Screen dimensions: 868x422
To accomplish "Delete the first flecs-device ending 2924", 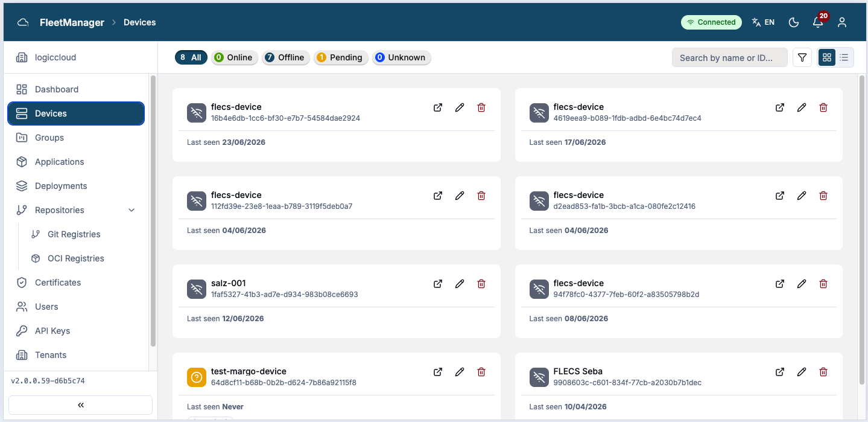I will pos(481,107).
